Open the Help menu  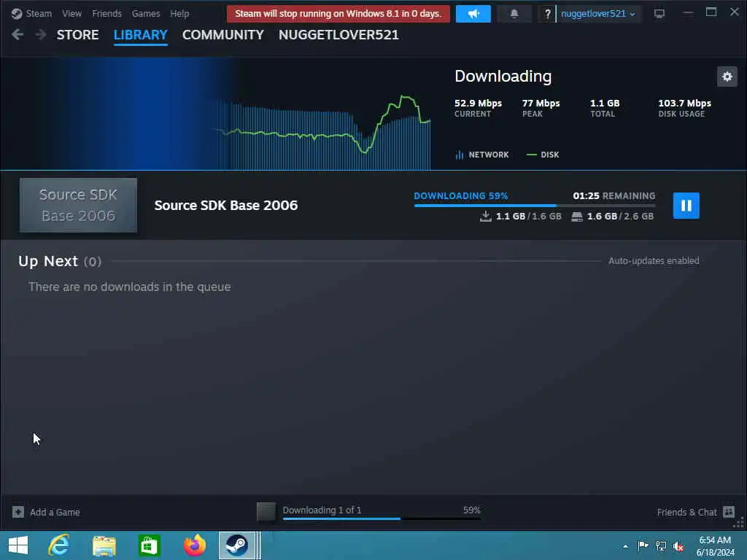coord(179,14)
